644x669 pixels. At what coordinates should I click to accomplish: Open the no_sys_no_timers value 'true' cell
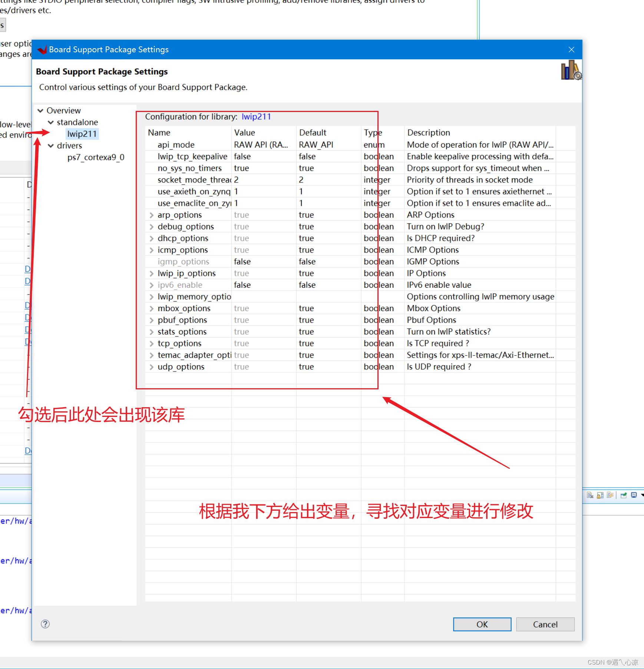coord(264,168)
